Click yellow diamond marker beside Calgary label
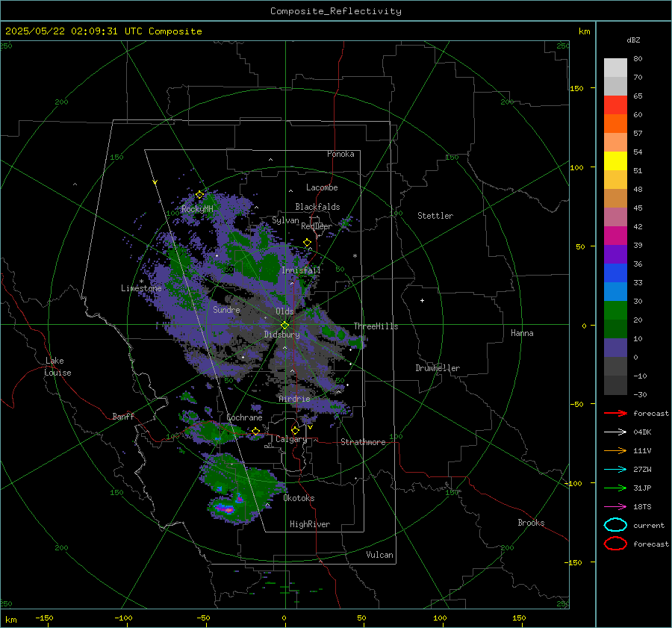Screen dimensions: 672x628 (295, 430)
